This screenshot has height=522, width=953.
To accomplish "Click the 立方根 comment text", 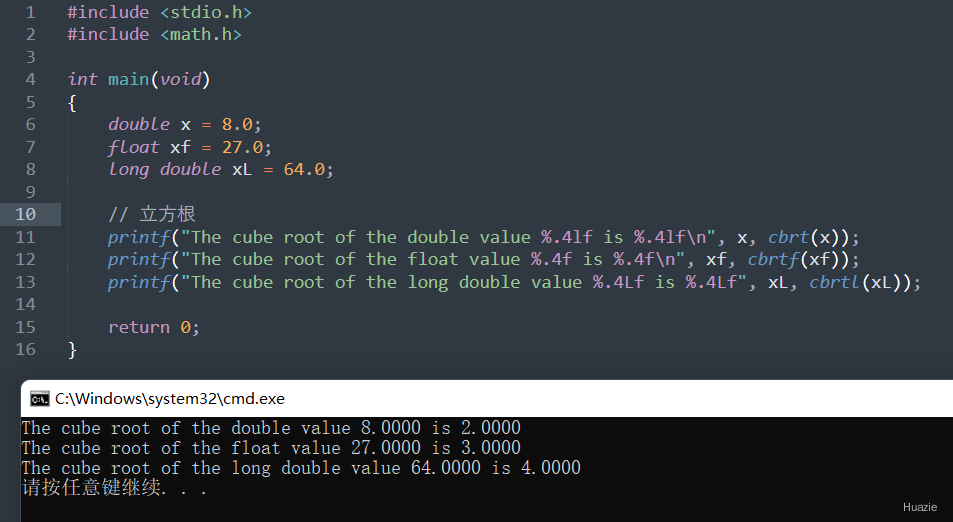I will [x=167, y=214].
